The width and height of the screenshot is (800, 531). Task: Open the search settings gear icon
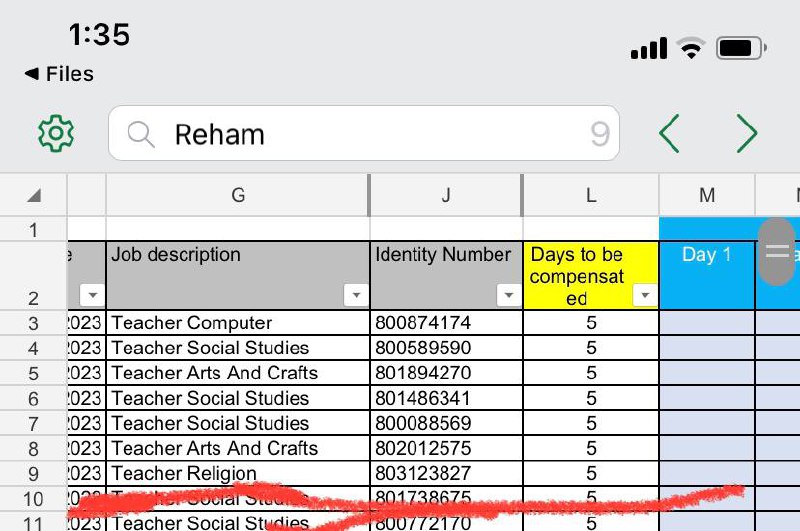[56, 133]
